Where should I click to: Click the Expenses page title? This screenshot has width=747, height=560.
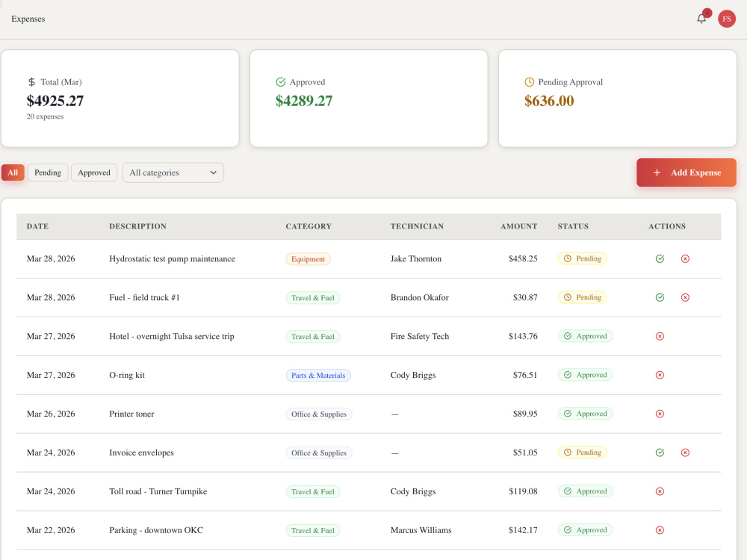coord(28,19)
